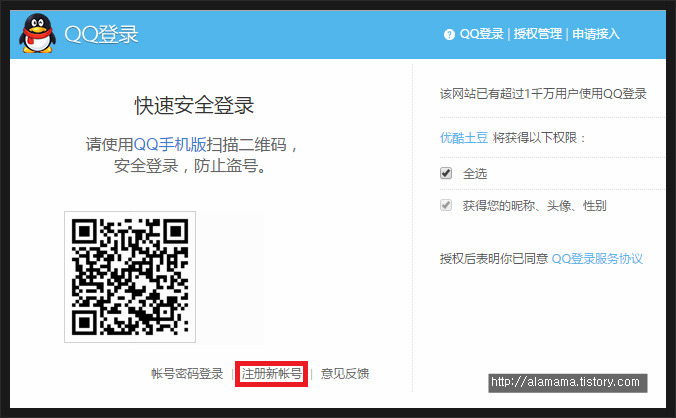Open QQ登录服务协议 agreement link
676x418 pixels.
(x=597, y=259)
